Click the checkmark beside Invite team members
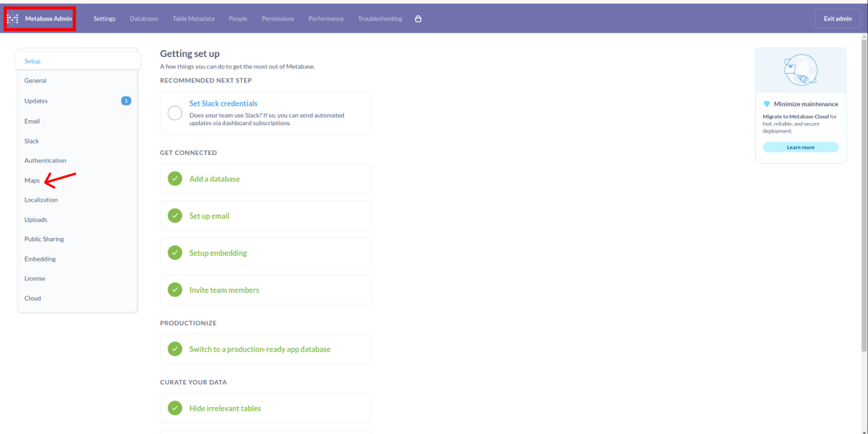 175,290
